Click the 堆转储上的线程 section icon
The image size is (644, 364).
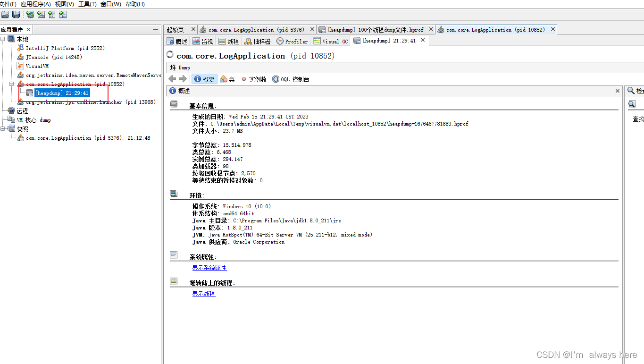(x=174, y=281)
